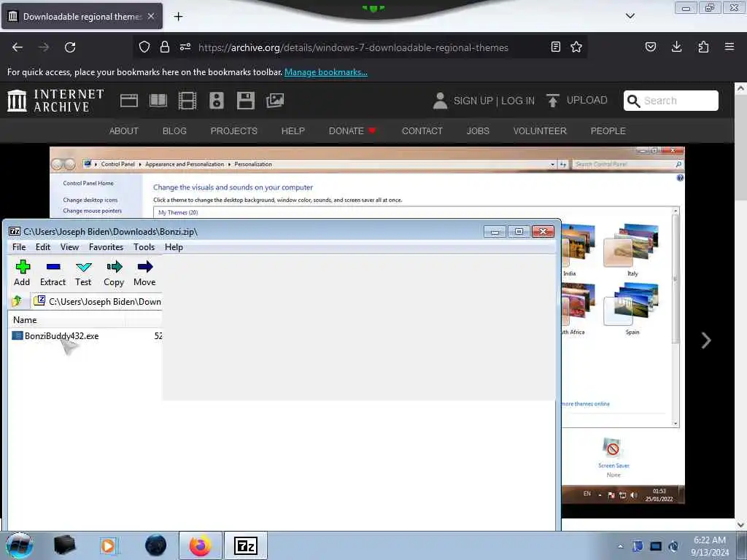Open the BLOG navigation item
This screenshot has width=747, height=560.
coord(174,131)
